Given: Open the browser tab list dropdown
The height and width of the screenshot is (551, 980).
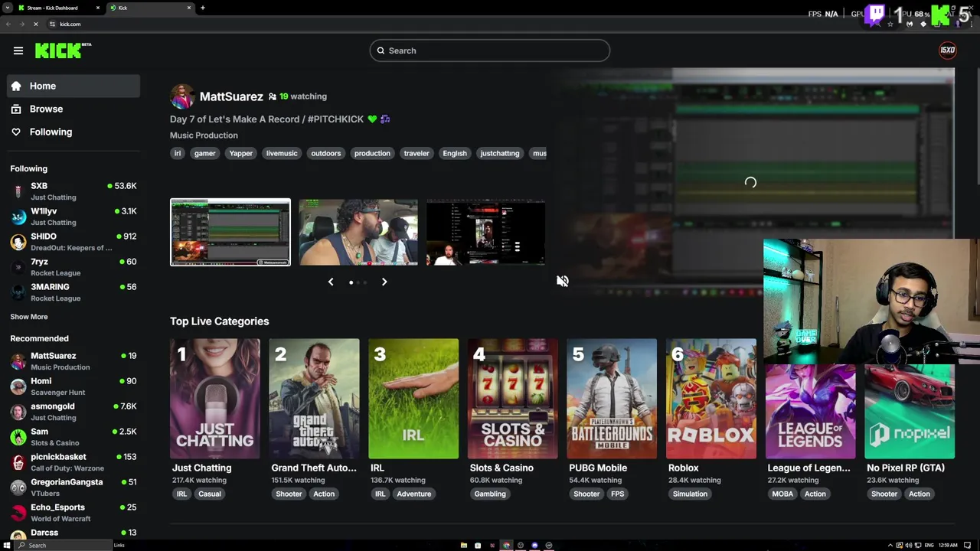Looking at the screenshot, I should pos(7,8).
